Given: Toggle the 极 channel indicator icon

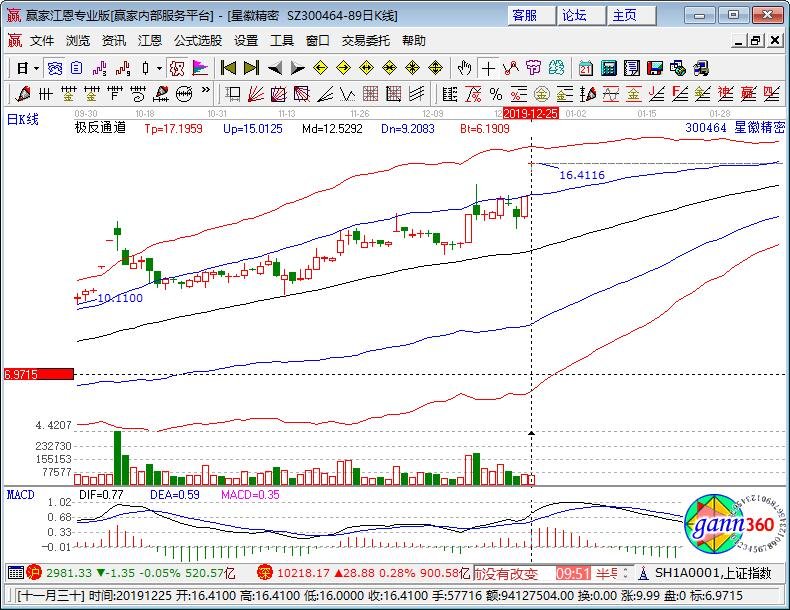Looking at the screenshot, I should point(177,68).
